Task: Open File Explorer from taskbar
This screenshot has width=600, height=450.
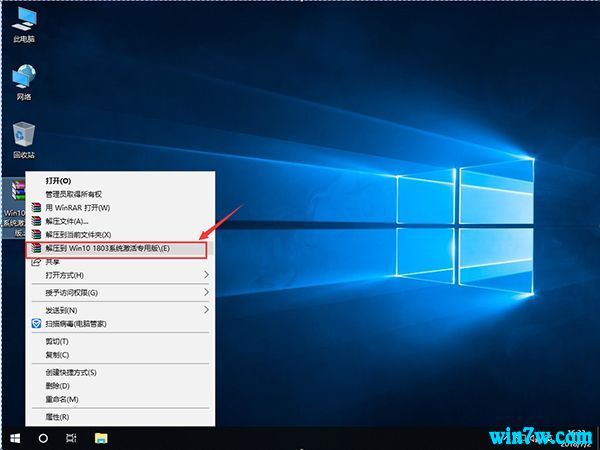Action: 101,438
